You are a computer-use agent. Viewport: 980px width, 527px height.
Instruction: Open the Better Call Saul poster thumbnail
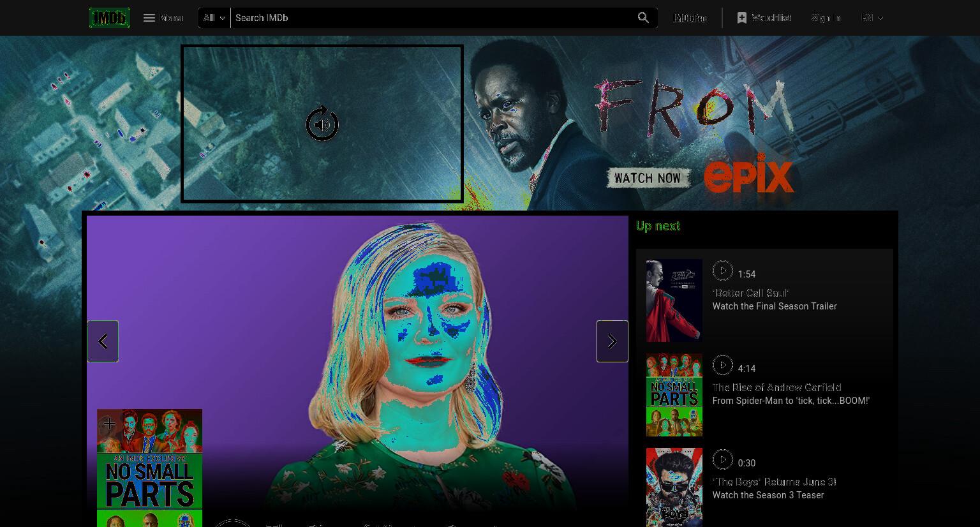click(x=674, y=301)
